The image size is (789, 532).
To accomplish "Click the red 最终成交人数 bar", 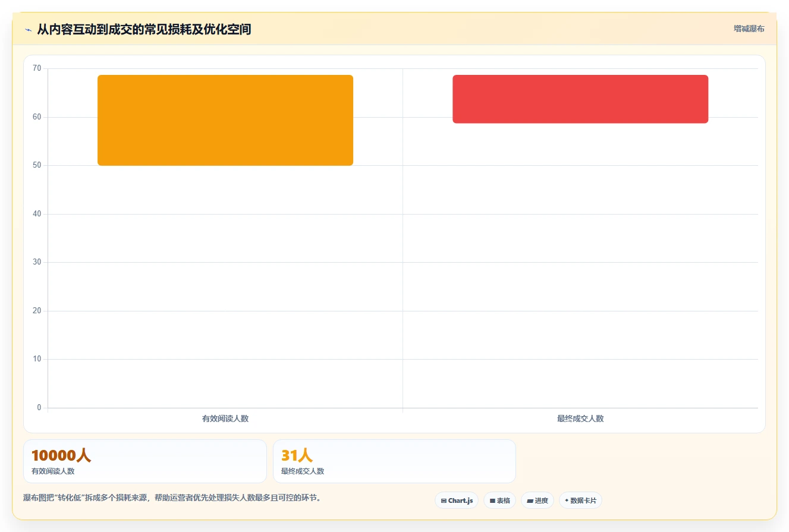I will pos(580,99).
